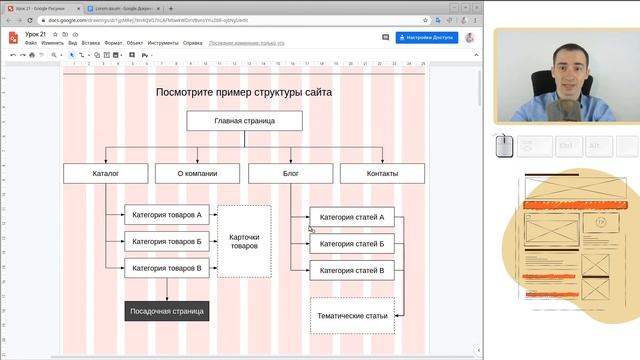
Task: Expand the image insert dropdown arrow
Action: pos(121,56)
